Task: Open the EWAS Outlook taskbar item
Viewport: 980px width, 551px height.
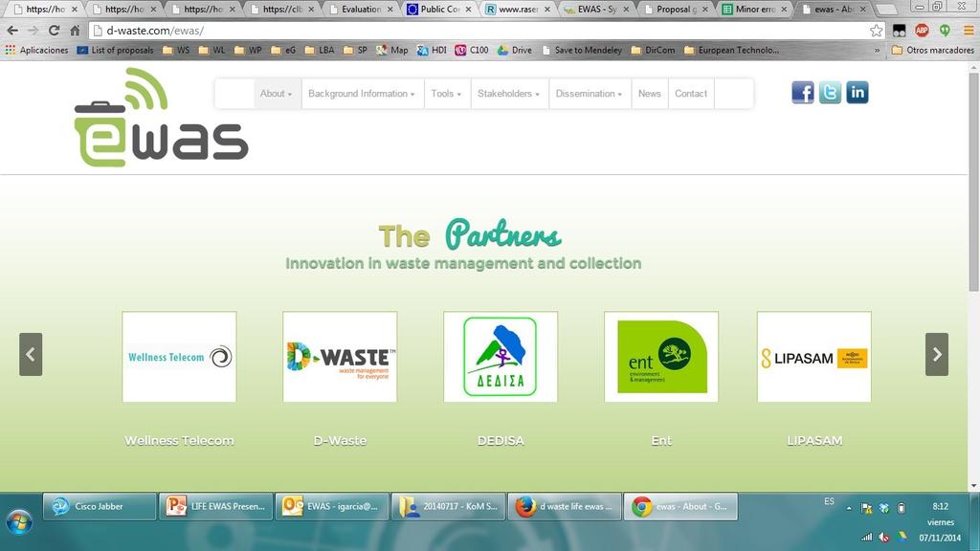Action: 332,506
